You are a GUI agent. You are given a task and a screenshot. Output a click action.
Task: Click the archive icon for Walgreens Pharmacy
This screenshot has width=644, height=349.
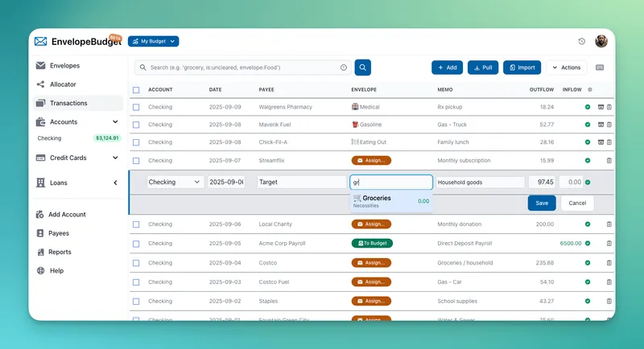click(601, 107)
